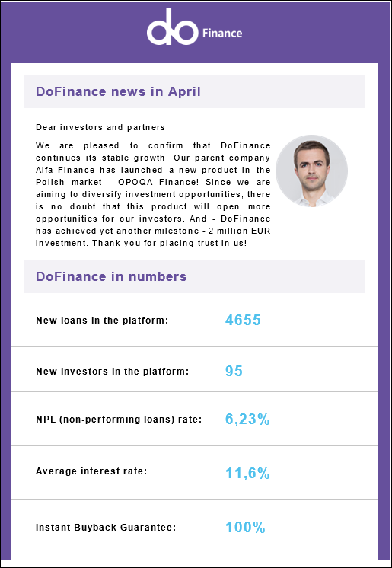
Task: Click the 'Instant Buyback Guarantee' label
Action: click(106, 528)
